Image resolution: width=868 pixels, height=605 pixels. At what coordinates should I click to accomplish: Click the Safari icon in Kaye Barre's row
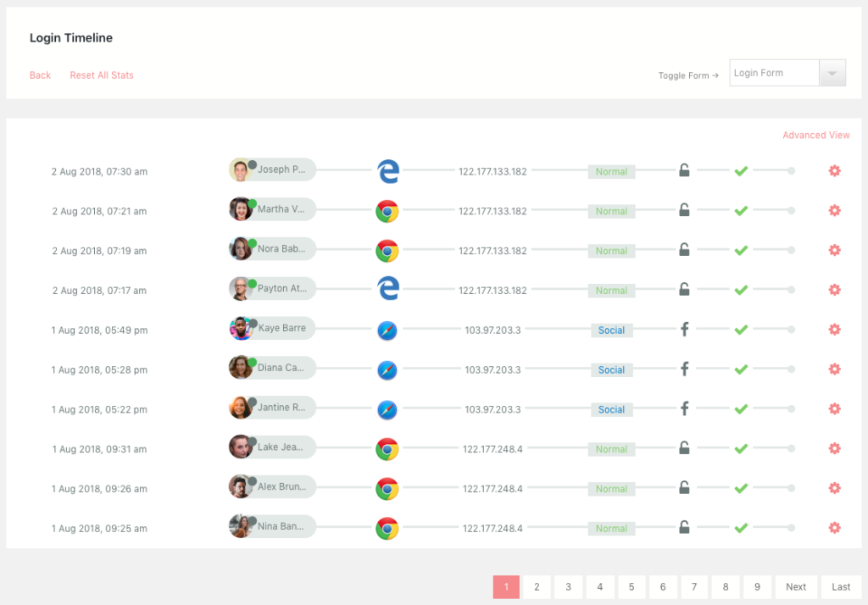[x=387, y=330]
